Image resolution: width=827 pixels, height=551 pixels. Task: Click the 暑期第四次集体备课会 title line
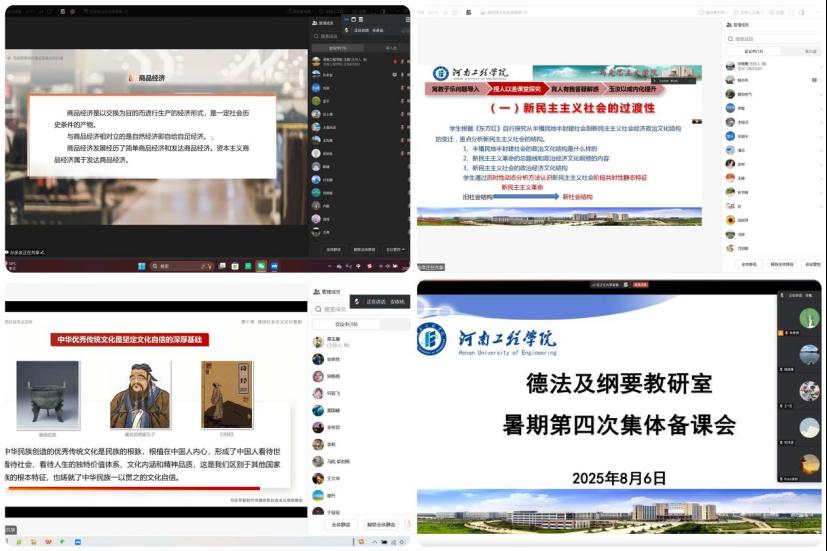pos(619,425)
